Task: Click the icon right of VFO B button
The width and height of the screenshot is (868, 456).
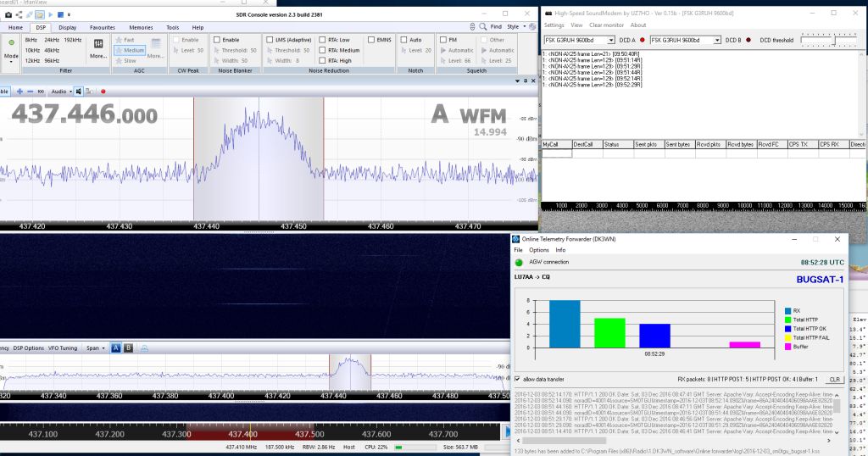Action: (x=144, y=348)
